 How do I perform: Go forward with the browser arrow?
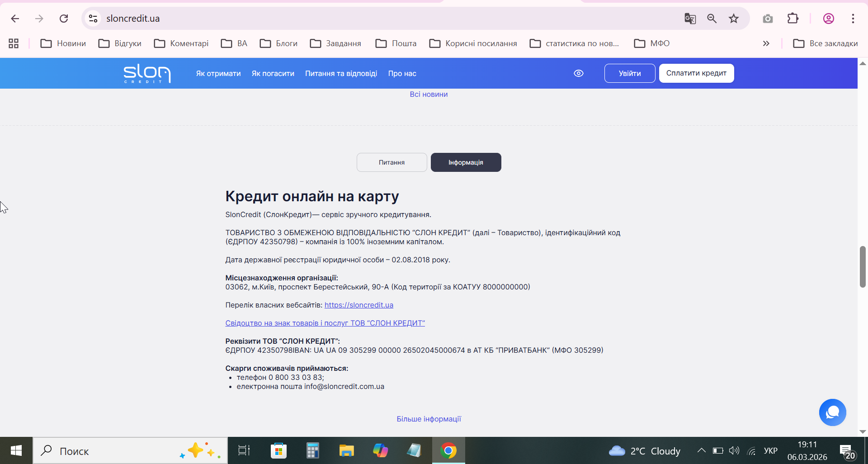coord(39,19)
